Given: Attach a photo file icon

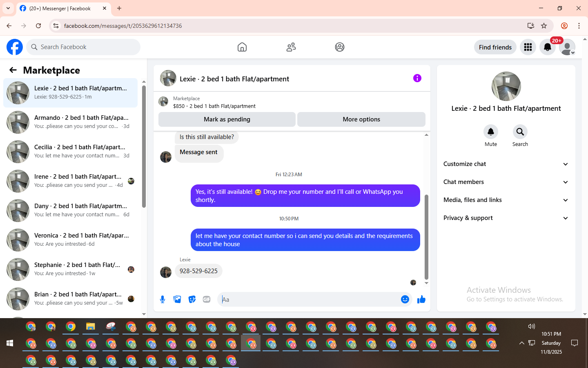Looking at the screenshot, I should click(177, 299).
